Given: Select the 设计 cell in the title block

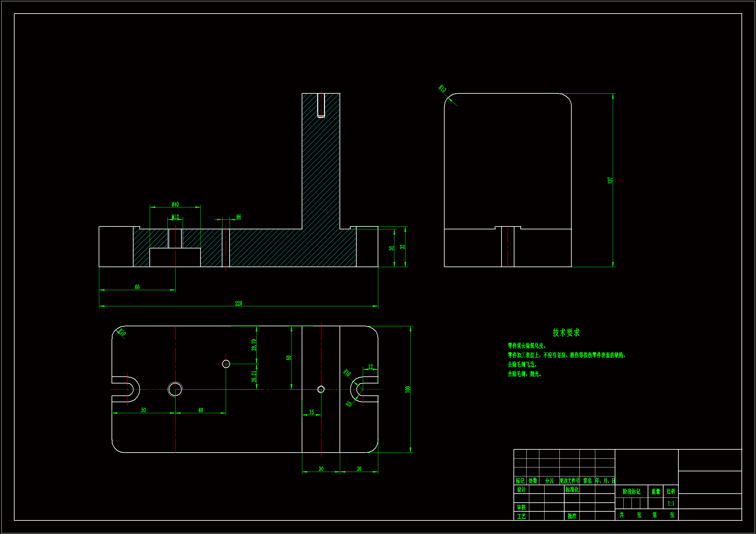Looking at the screenshot, I should (521, 490).
